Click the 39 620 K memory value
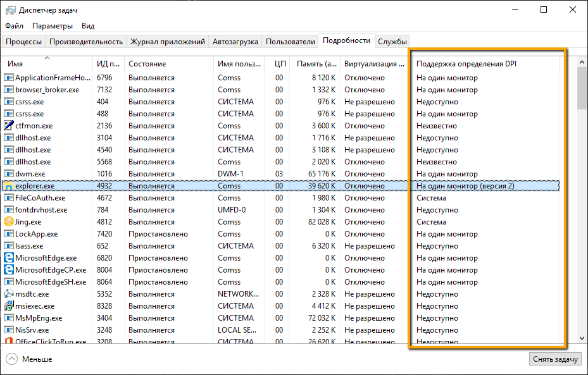This screenshot has width=588, height=375. pyautogui.click(x=322, y=186)
